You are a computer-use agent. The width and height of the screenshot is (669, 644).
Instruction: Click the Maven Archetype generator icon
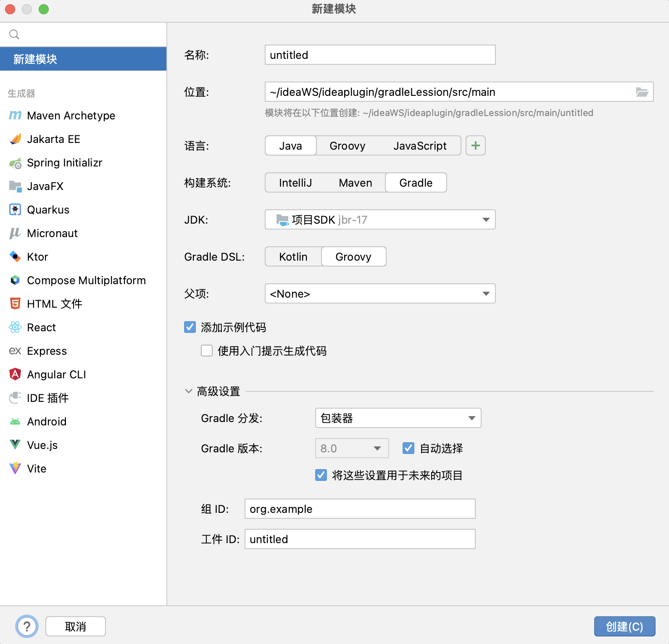pyautogui.click(x=15, y=115)
